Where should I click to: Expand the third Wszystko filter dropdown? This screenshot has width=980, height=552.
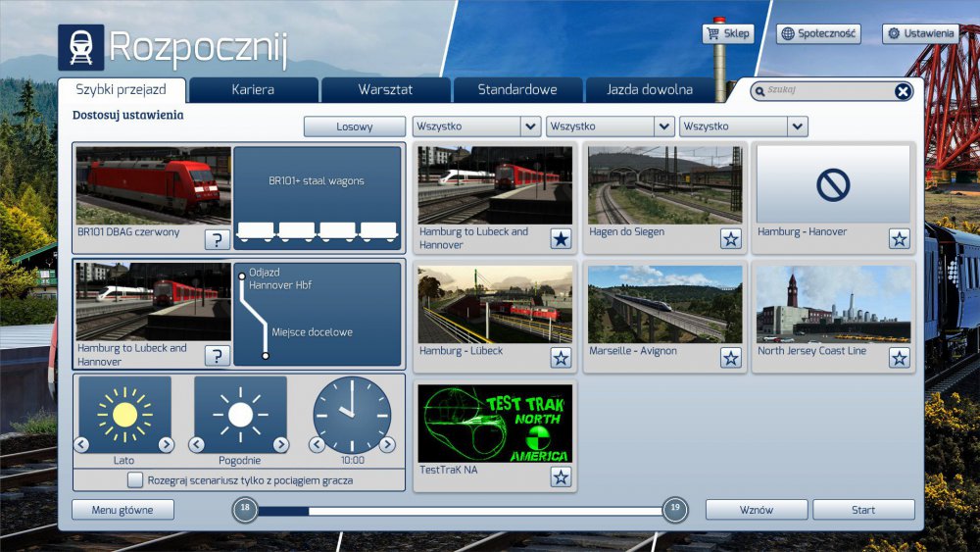797,126
